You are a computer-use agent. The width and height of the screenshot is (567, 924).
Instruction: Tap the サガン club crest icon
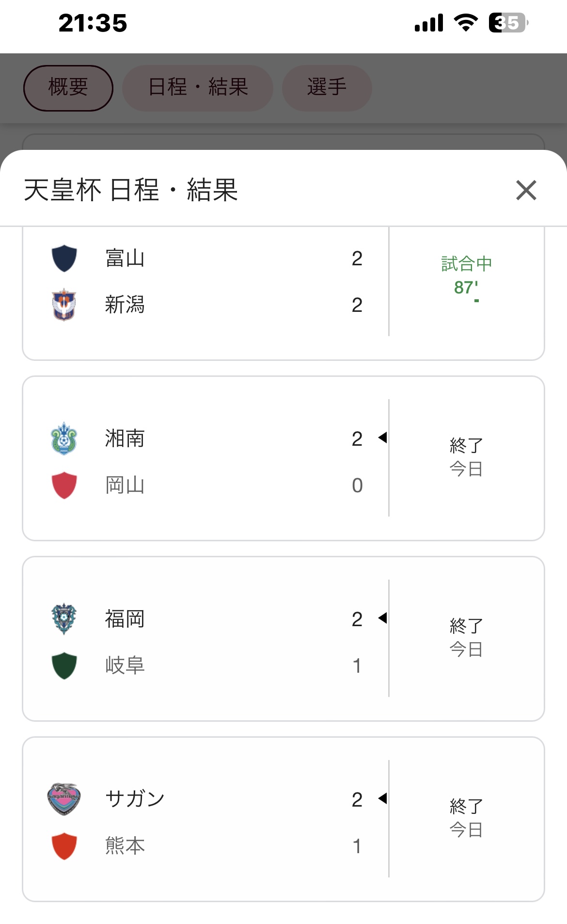[64, 799]
